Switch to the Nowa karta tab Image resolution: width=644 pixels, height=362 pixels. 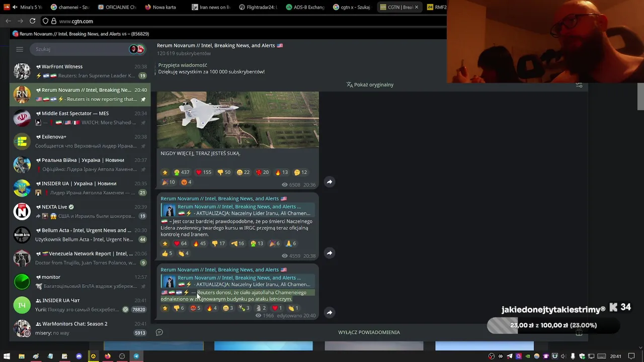pos(164,7)
